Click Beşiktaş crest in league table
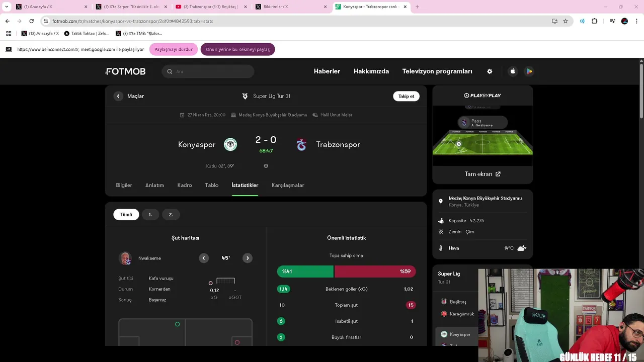Image resolution: width=644 pixels, height=362 pixels. 444,302
